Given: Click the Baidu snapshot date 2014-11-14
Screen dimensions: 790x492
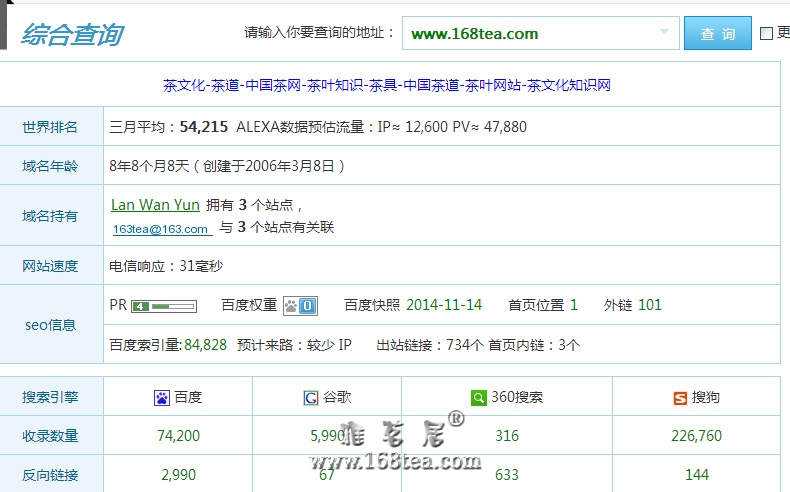Looking at the screenshot, I should [x=444, y=305].
